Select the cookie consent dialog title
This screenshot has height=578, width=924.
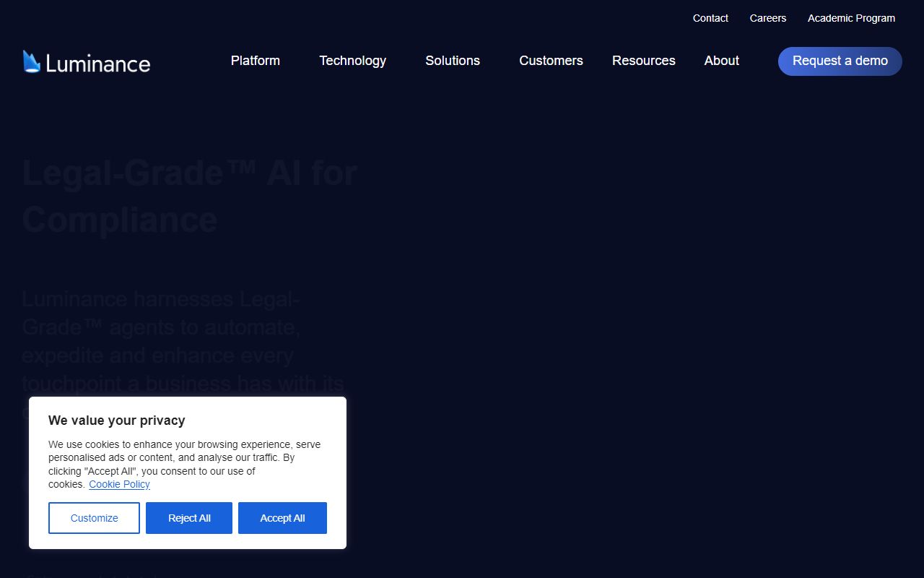coord(116,420)
